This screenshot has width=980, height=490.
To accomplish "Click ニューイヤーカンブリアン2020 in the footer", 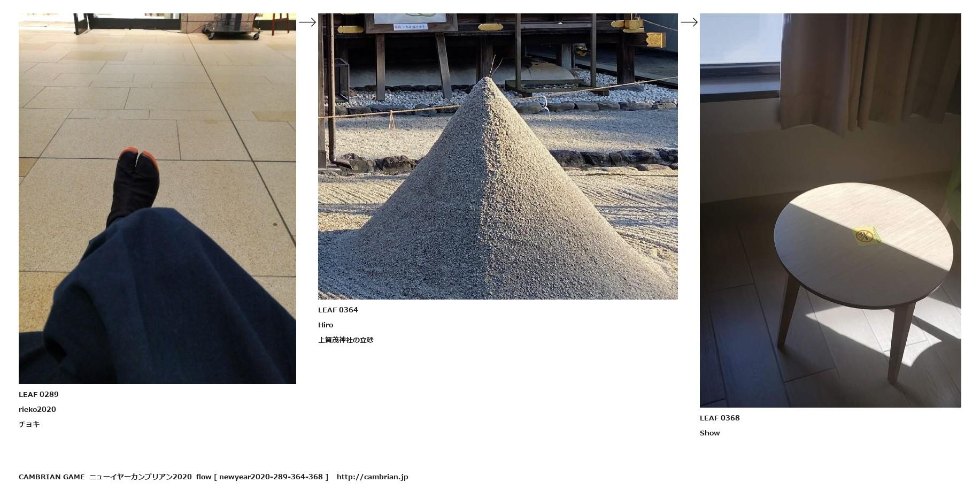I will 141,477.
